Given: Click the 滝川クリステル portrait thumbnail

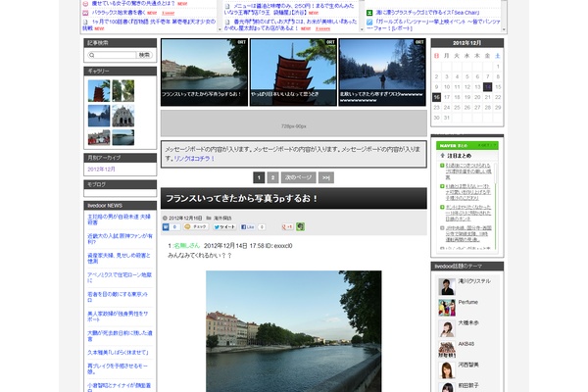Looking at the screenshot, I should (x=447, y=286).
